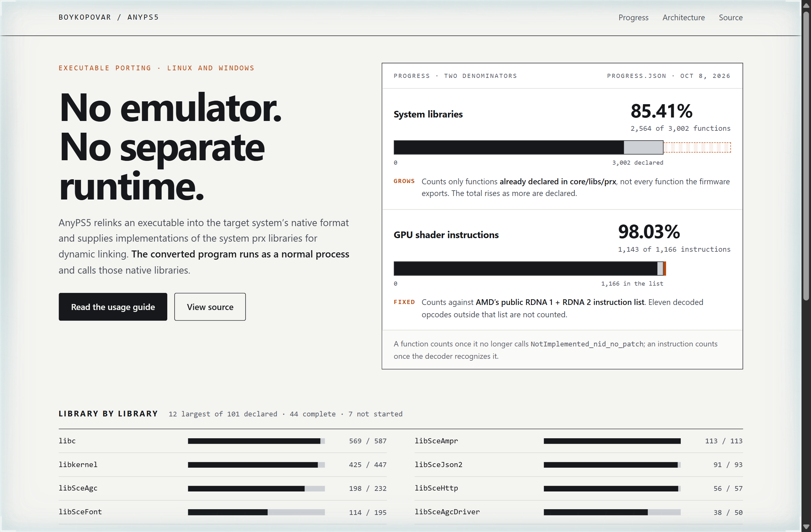This screenshot has height=532, width=811.
Task: Click the '114 / 195' count
Action: click(367, 512)
